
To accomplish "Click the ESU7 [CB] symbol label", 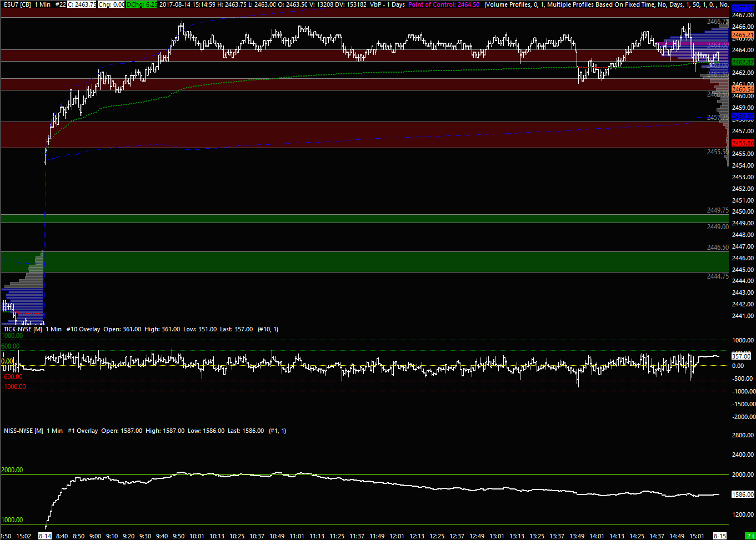I will pos(16,4).
